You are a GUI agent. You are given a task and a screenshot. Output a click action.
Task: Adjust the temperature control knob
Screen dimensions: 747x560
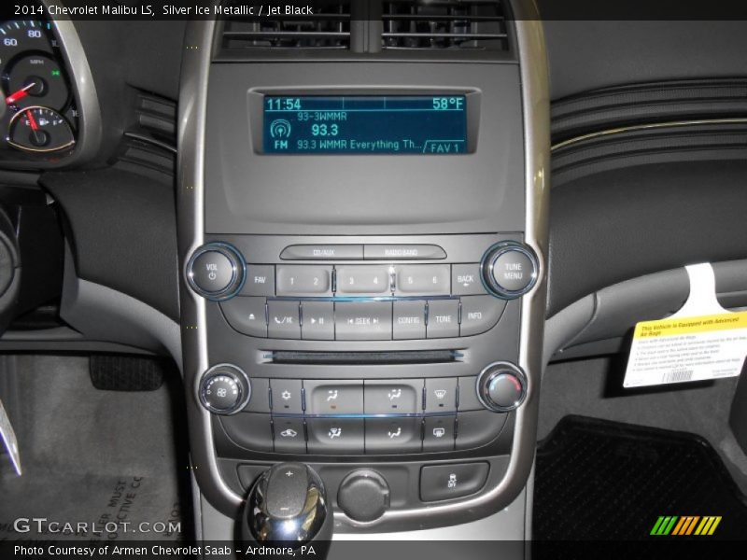coord(502,387)
